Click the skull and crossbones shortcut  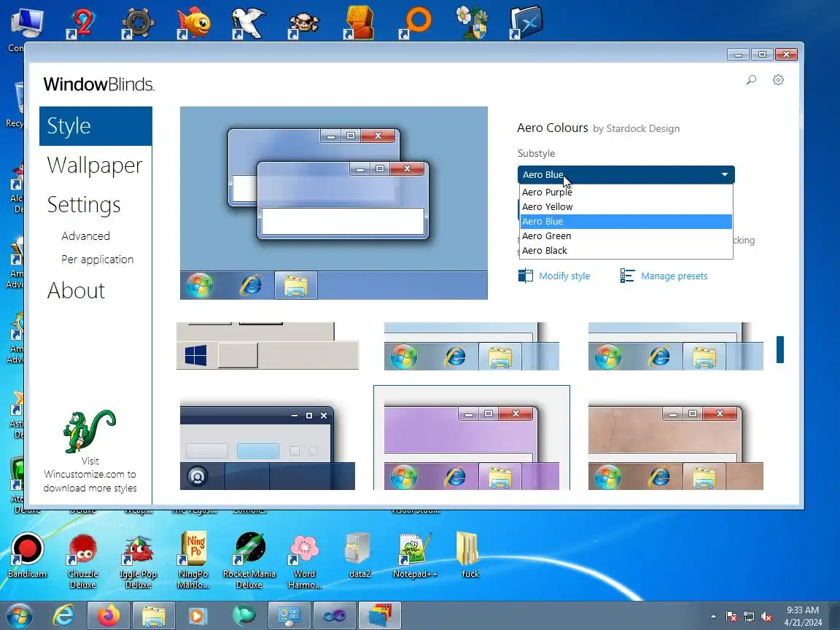point(304,25)
